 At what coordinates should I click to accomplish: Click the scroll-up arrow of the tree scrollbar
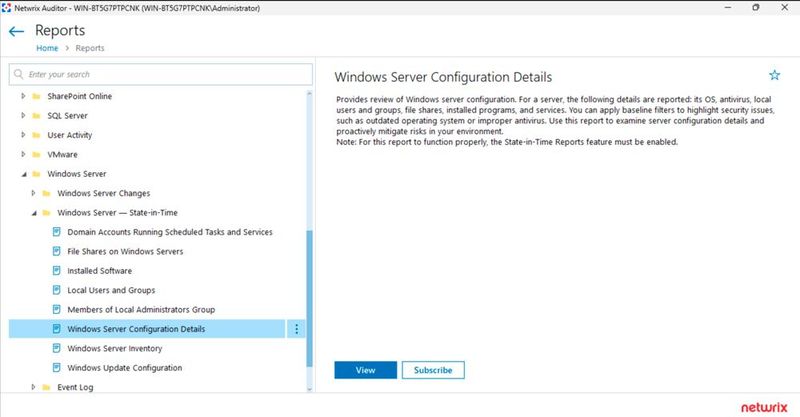[309, 94]
